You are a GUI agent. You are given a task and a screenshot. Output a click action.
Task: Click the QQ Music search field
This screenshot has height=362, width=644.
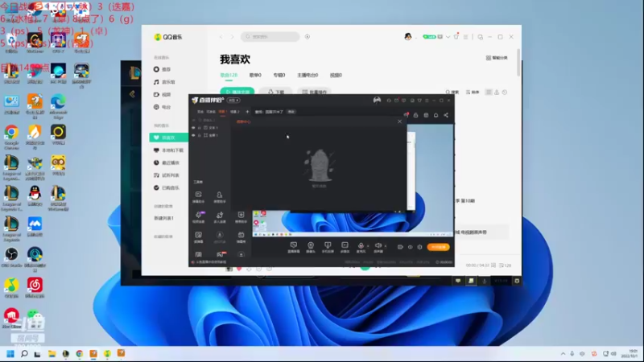(270, 36)
